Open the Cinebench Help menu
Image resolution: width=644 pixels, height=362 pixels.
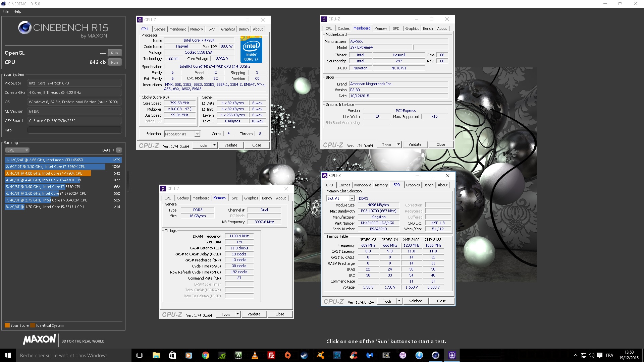point(17,11)
